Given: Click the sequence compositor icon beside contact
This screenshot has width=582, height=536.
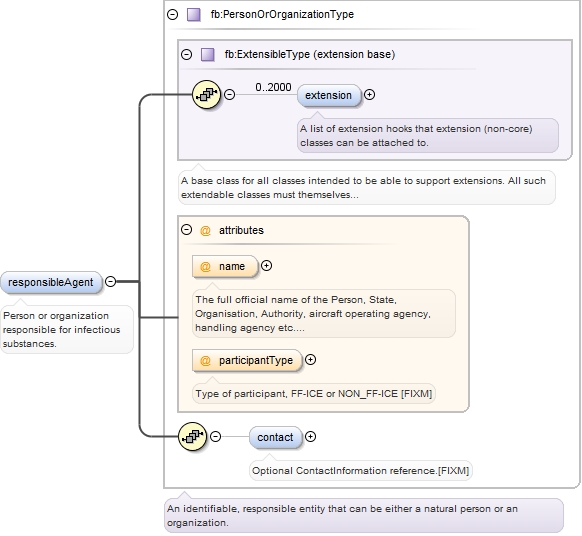Looking at the screenshot, I should 192,437.
